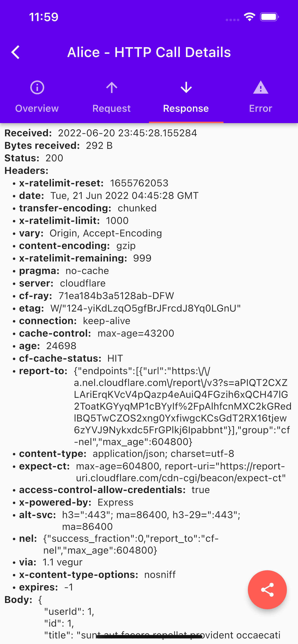The height and width of the screenshot is (644, 298).
Task: Select the Response tab label
Action: 186,108
